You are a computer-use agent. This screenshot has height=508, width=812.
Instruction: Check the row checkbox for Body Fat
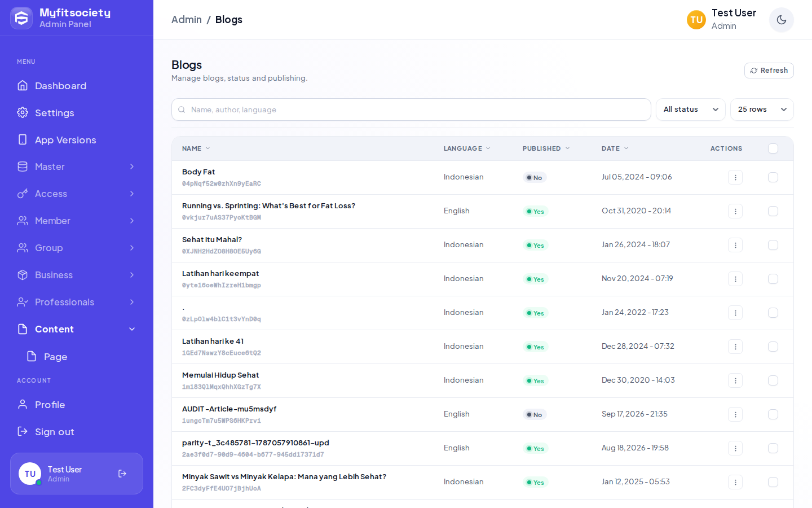pyautogui.click(x=773, y=177)
